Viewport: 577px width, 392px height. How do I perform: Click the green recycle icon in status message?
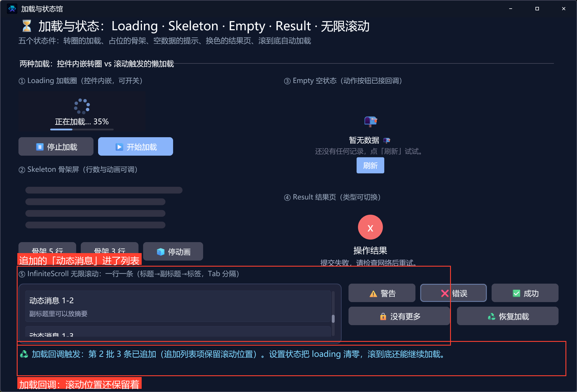tap(24, 354)
